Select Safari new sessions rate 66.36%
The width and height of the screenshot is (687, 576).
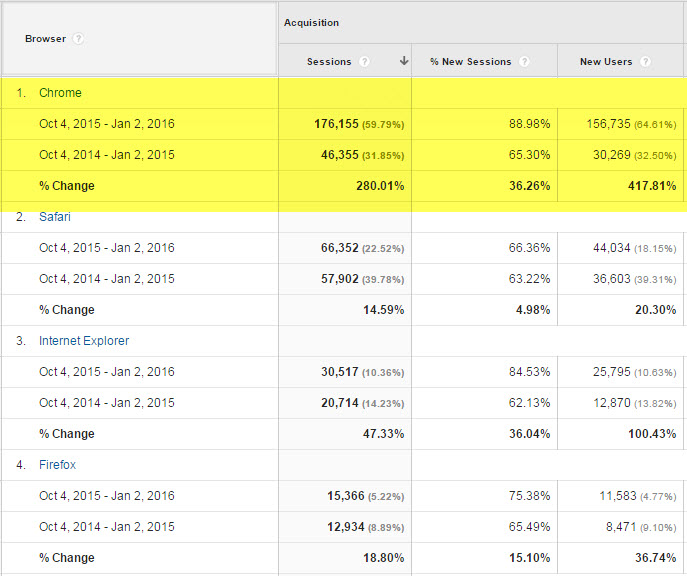coord(529,248)
